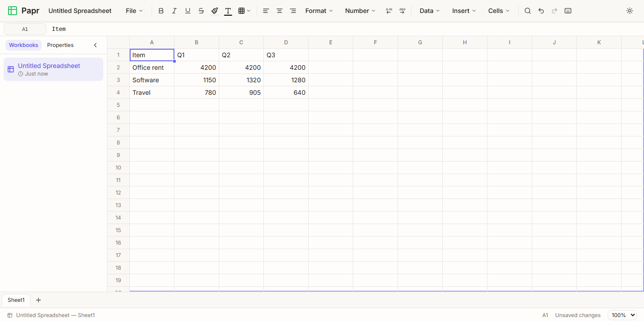Screen dimensions: 644x322
Task: Toggle light/dark theme sun icon
Action: tap(630, 11)
